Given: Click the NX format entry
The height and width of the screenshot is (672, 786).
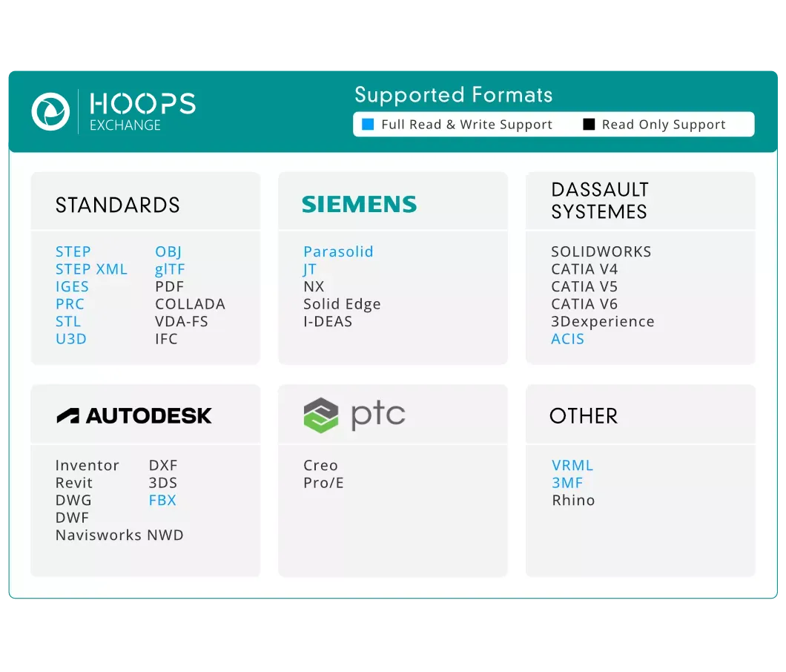Looking at the screenshot, I should click(x=314, y=287).
